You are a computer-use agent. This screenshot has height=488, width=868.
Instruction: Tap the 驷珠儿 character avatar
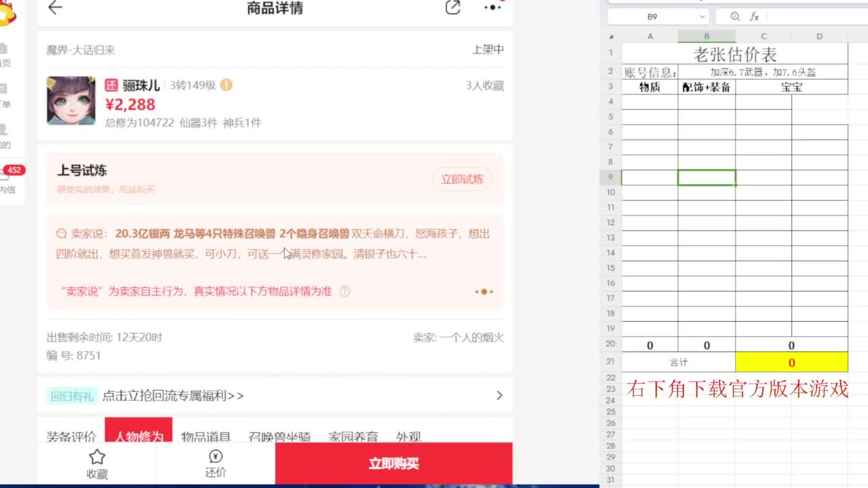(71, 100)
